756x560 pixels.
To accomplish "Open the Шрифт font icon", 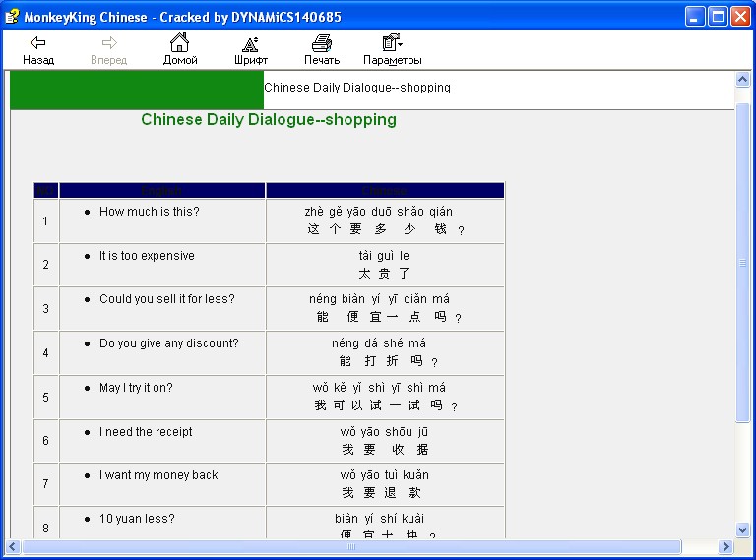I will [250, 44].
